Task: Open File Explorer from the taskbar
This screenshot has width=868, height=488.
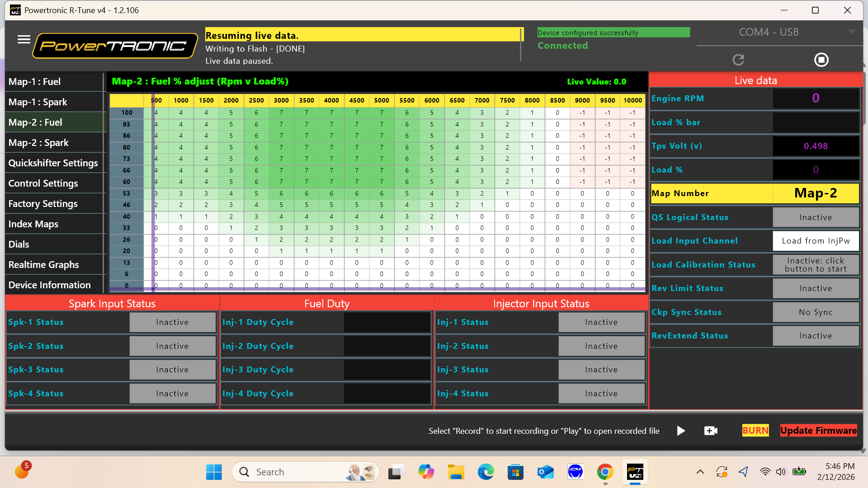Action: [456, 472]
